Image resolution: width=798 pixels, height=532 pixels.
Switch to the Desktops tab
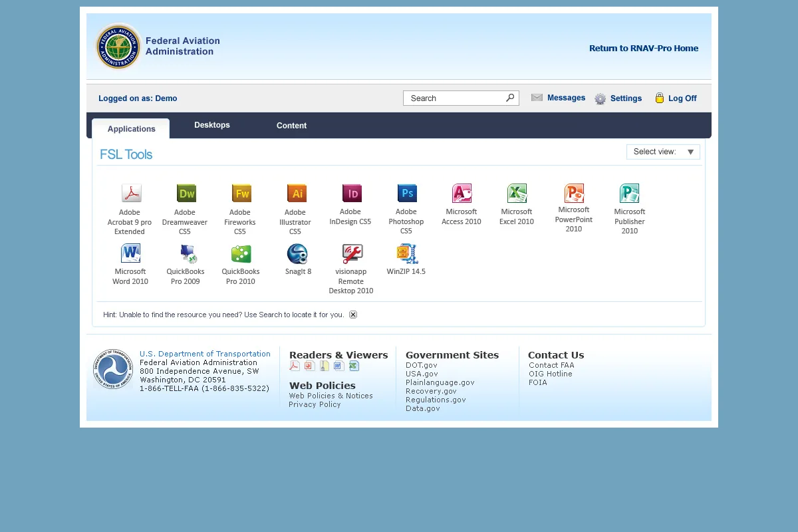pos(212,125)
